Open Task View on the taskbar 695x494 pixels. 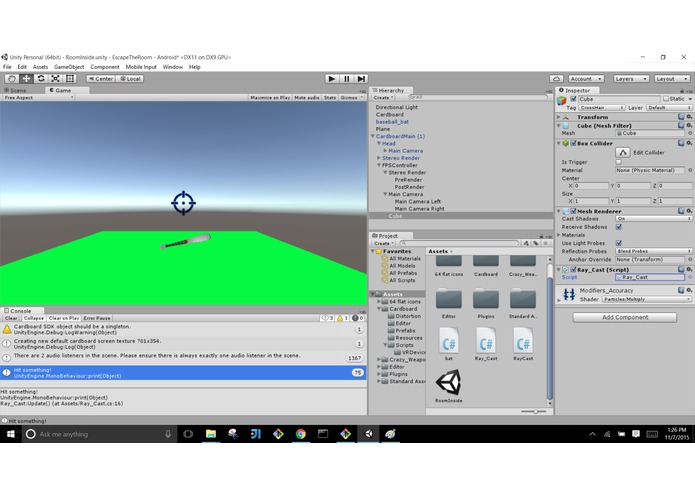click(x=188, y=434)
